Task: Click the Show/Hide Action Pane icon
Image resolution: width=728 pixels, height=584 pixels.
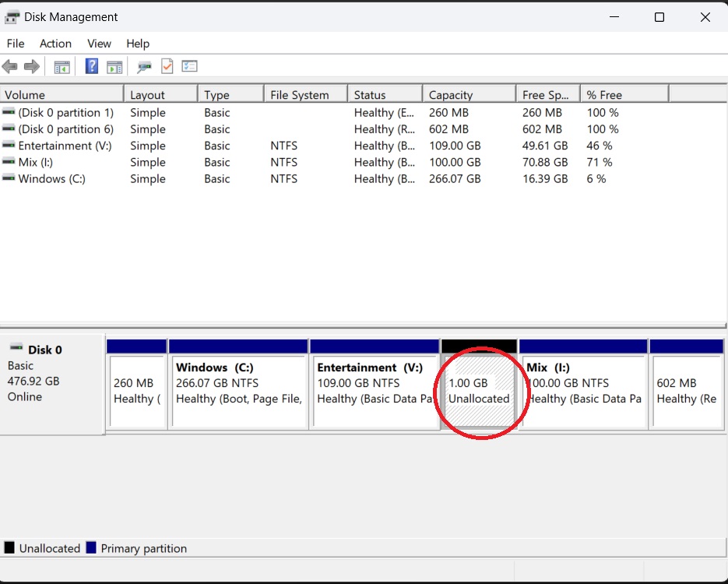Action: coord(114,67)
